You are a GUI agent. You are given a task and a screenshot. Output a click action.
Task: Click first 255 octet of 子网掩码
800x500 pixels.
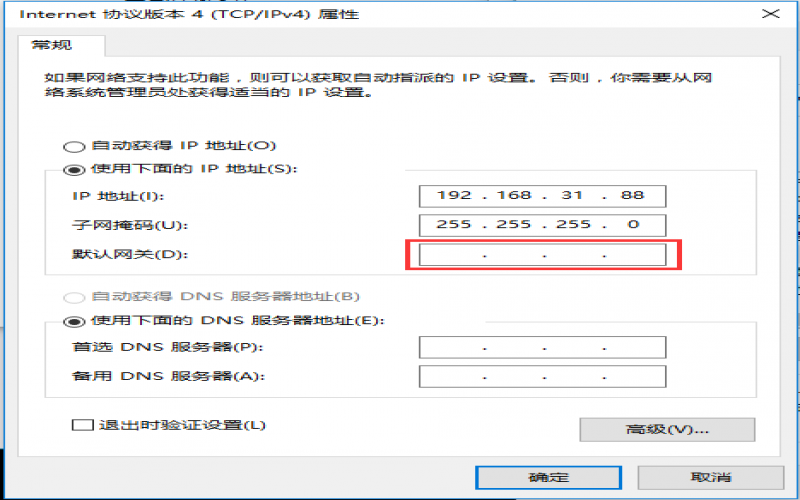(454, 225)
